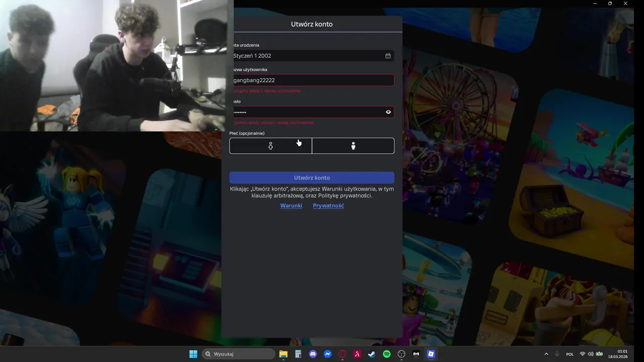Open the Warunki link
644x362 pixels.
click(291, 206)
